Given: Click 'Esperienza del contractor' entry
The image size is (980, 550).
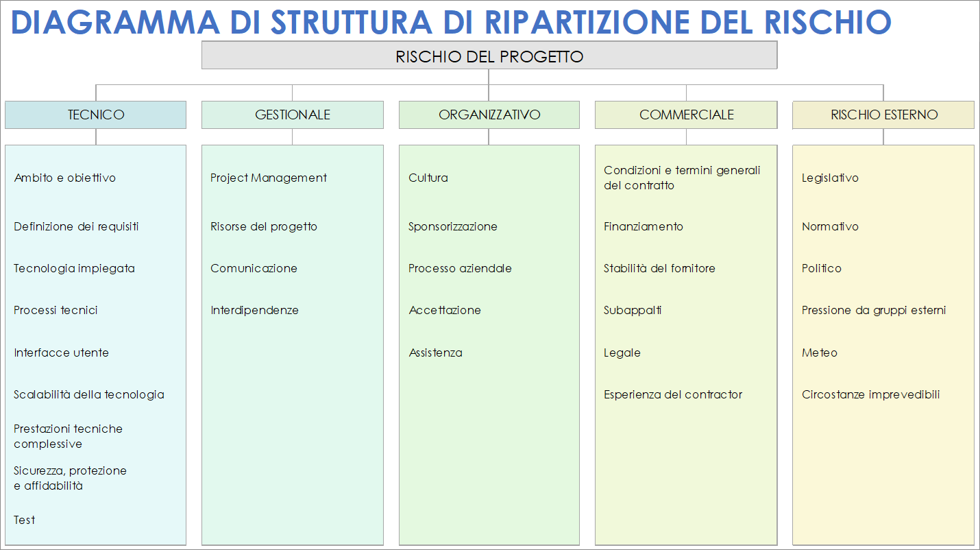Looking at the screenshot, I should pos(673,394).
